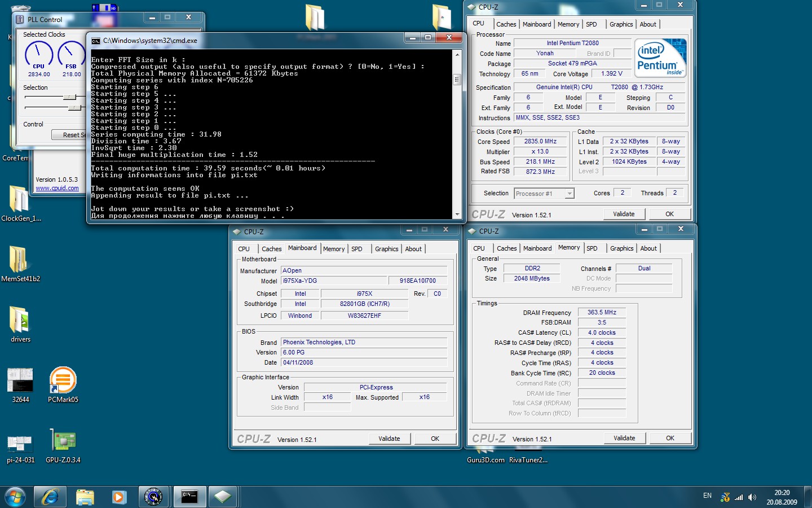
Task: Open www.cpuid.com link
Action: point(57,189)
